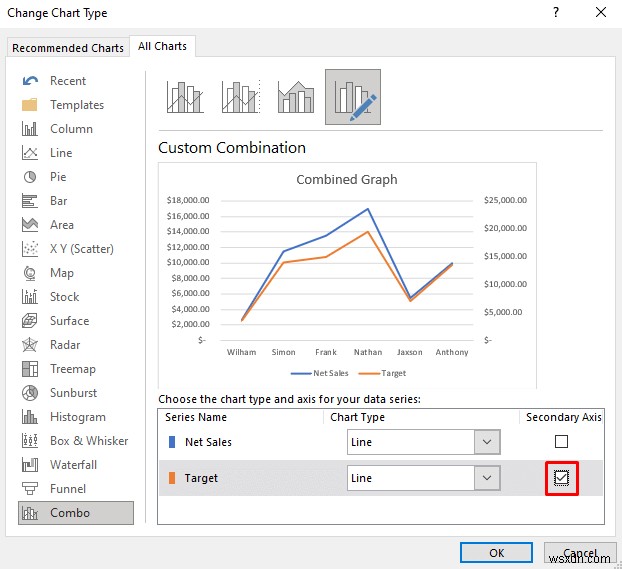Click the Secondary Axis column header
This screenshot has width=622, height=569.
pyautogui.click(x=563, y=417)
